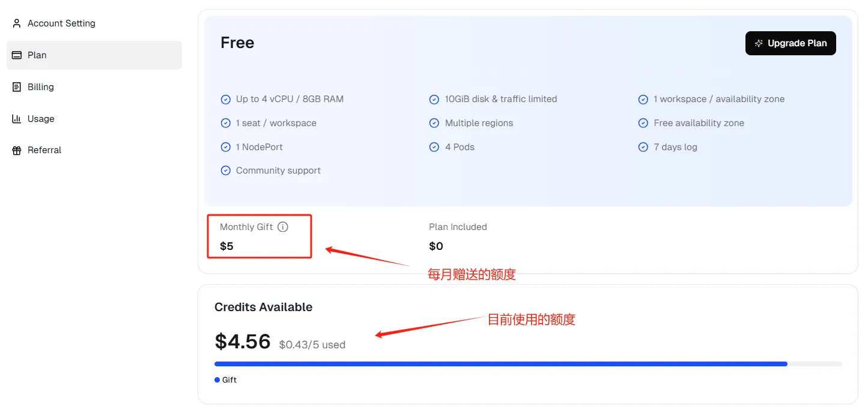868x412 pixels.
Task: Click the Account Setting person icon
Action: point(17,23)
